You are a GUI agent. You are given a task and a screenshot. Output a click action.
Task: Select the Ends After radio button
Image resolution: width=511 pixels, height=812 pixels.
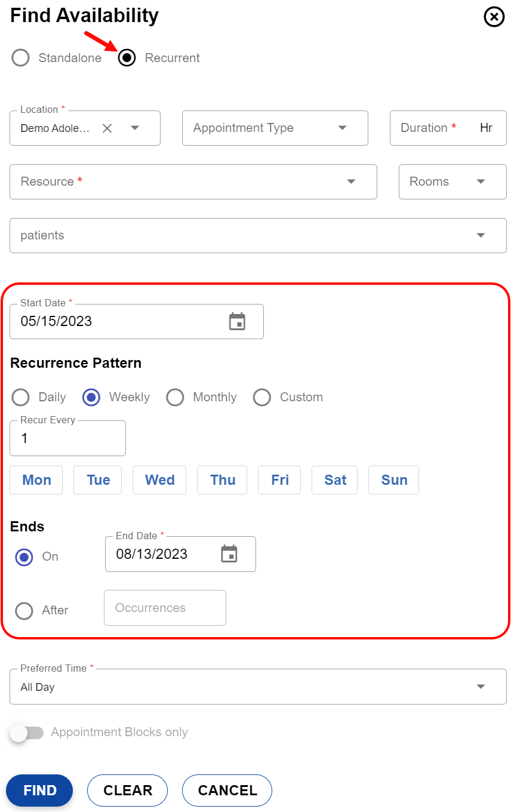24,611
